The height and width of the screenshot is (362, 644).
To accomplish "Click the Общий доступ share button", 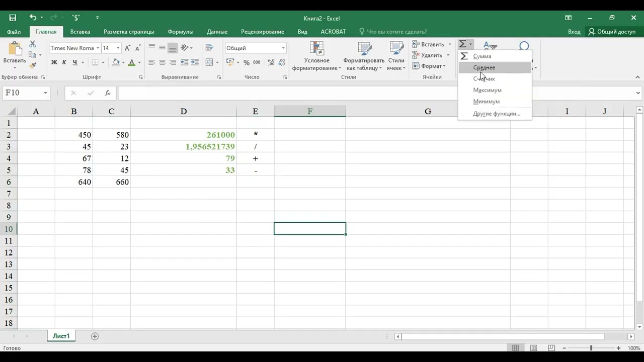I will coord(612,32).
